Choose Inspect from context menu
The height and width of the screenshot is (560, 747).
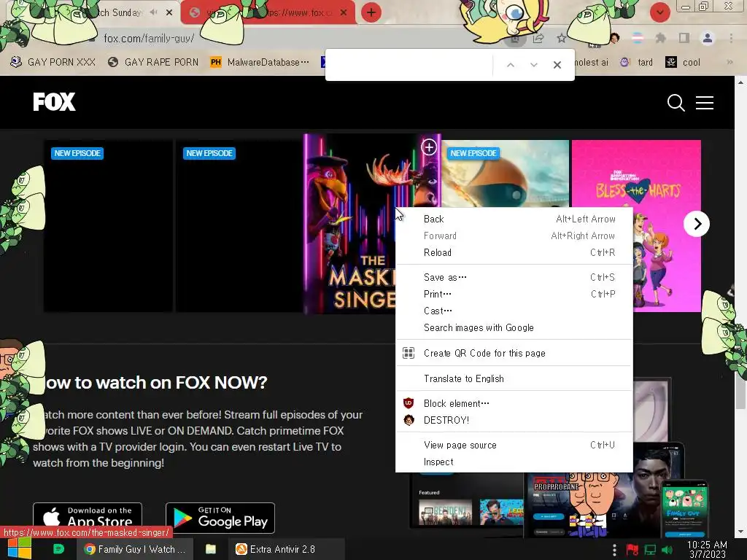[514, 462]
